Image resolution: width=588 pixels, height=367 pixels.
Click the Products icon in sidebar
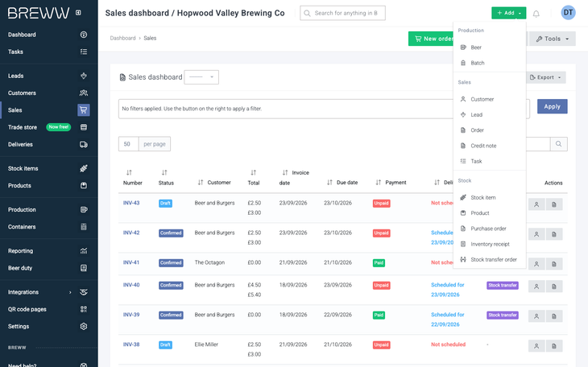(84, 186)
